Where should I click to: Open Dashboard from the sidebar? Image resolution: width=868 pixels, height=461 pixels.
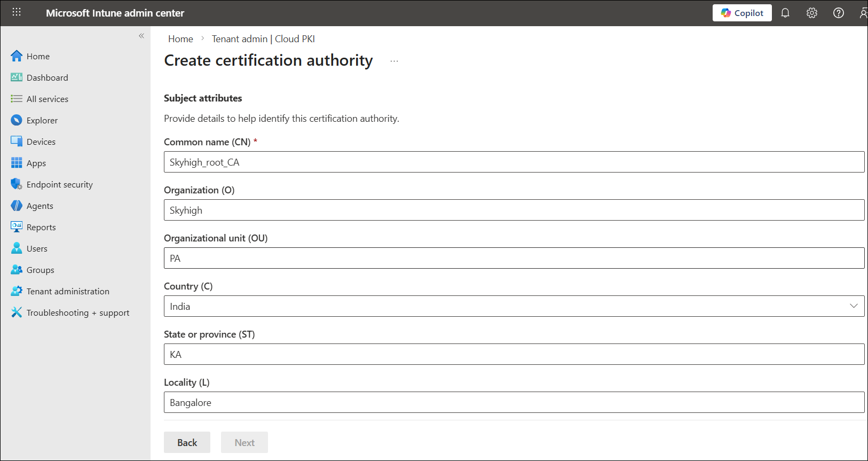click(48, 77)
